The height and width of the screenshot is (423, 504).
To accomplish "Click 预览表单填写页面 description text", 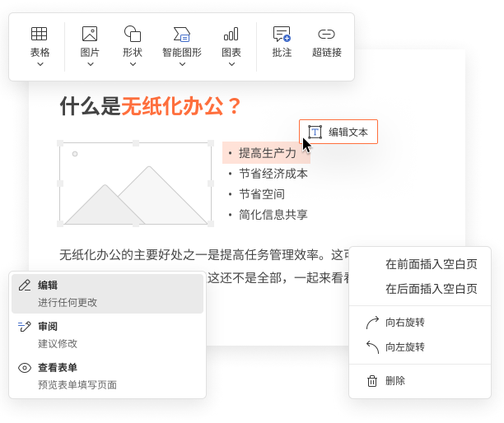I will 77,385.
